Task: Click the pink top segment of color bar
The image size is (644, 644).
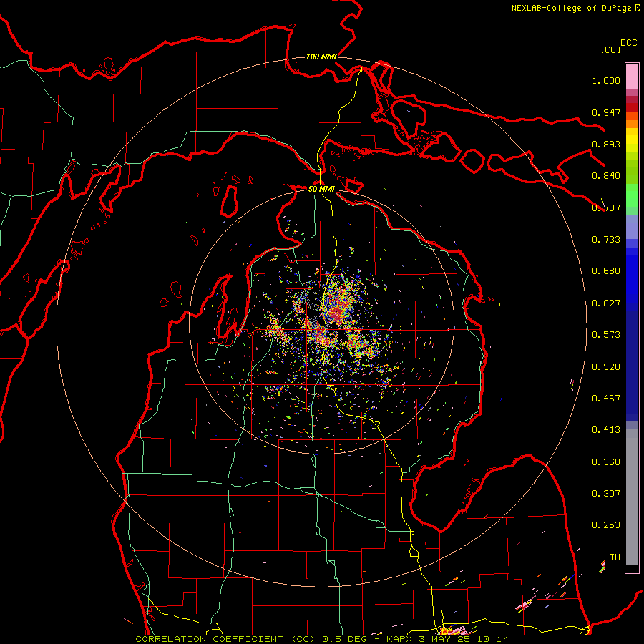Action: [632, 76]
